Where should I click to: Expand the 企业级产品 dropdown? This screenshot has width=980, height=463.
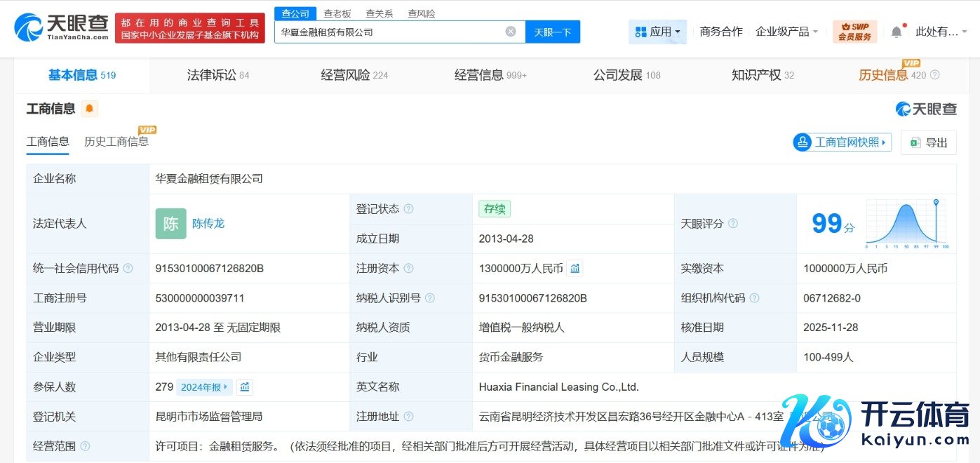[x=786, y=32]
